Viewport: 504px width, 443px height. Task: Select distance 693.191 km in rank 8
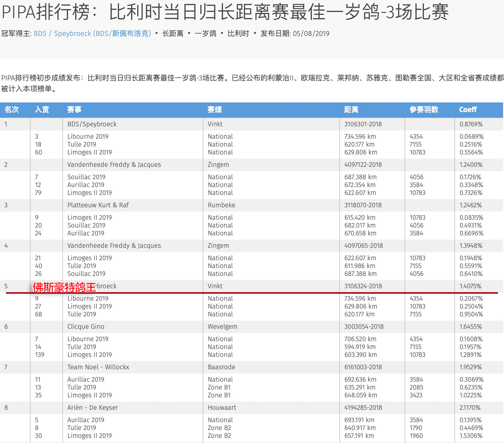pyautogui.click(x=359, y=420)
